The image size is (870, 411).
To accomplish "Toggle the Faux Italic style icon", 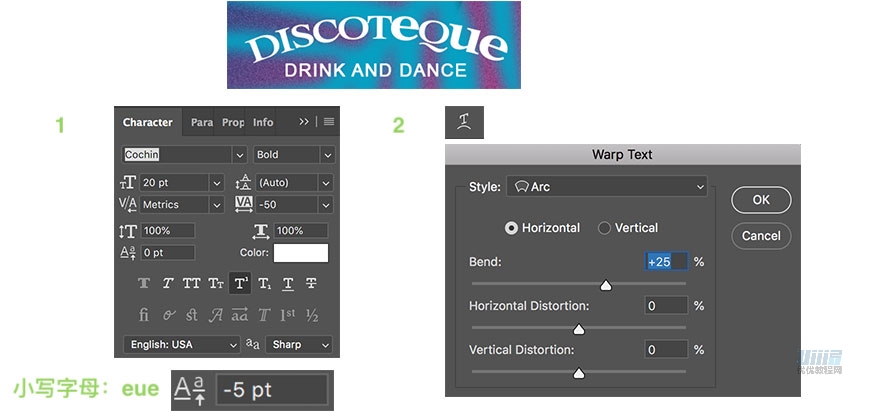I will pos(167,284).
